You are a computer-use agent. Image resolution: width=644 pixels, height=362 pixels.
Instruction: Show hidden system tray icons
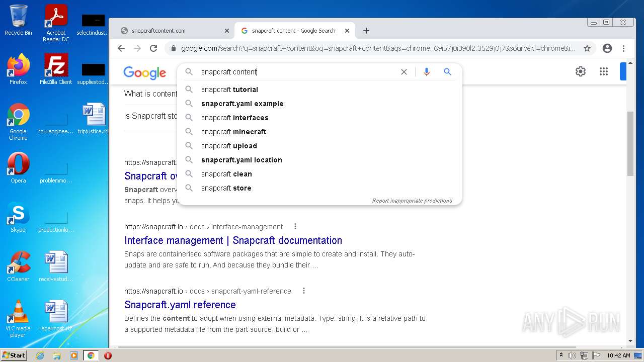point(561,355)
